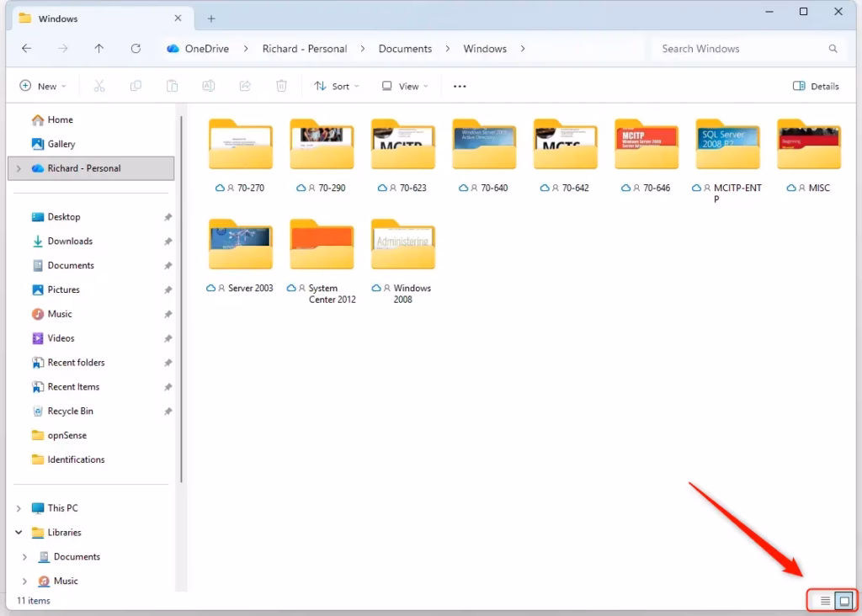The height and width of the screenshot is (616, 862).
Task: Open the View dropdown
Action: point(405,87)
